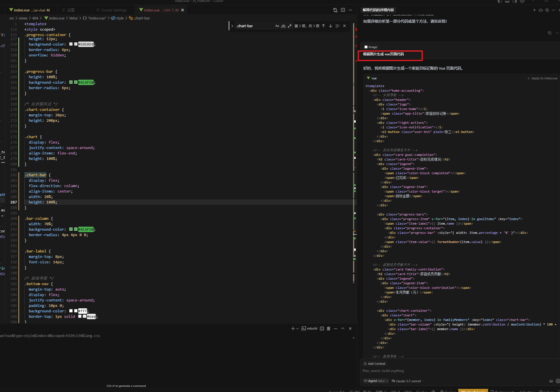560x392 pixels.
Task: Expand replace field in find widget
Action: point(232,26)
